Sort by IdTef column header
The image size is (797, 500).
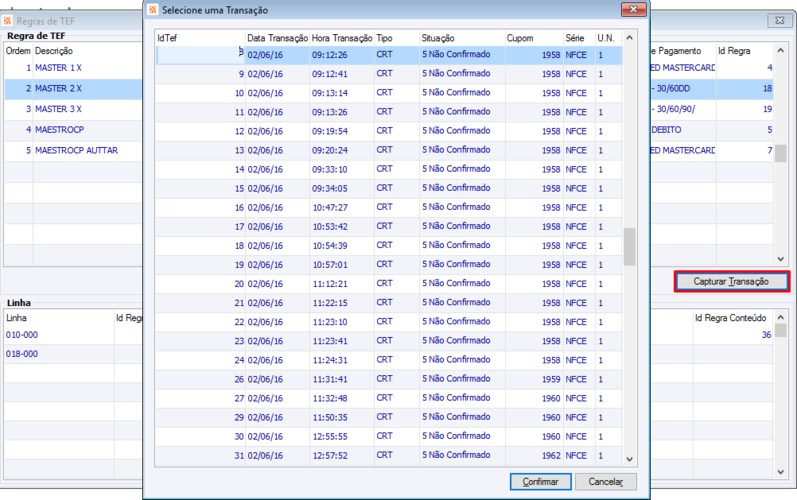pyautogui.click(x=200, y=38)
